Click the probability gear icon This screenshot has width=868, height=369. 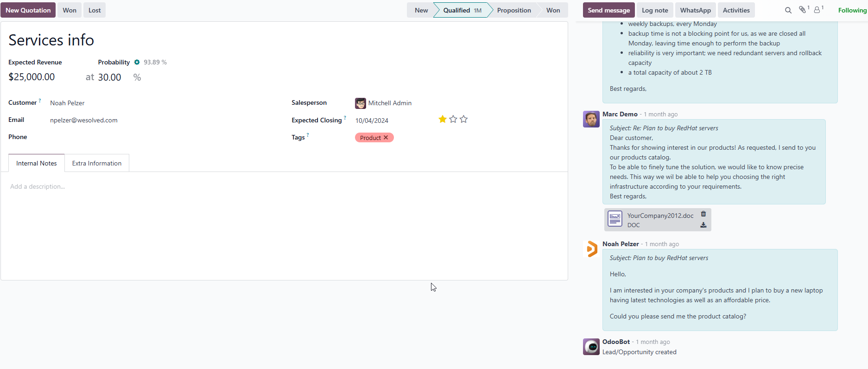pyautogui.click(x=137, y=62)
